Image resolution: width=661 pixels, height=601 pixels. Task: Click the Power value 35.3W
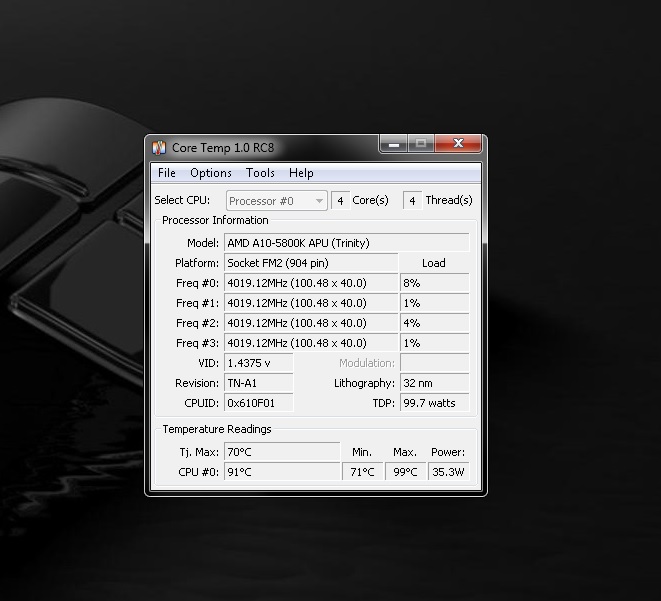tap(449, 472)
